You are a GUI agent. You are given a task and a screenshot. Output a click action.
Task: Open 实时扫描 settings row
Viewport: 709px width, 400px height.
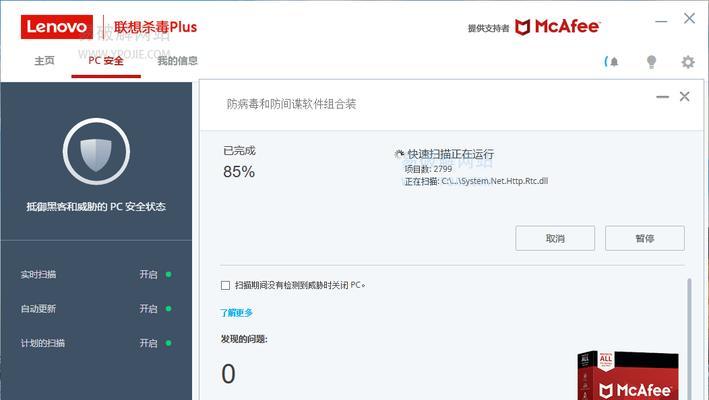[96, 274]
